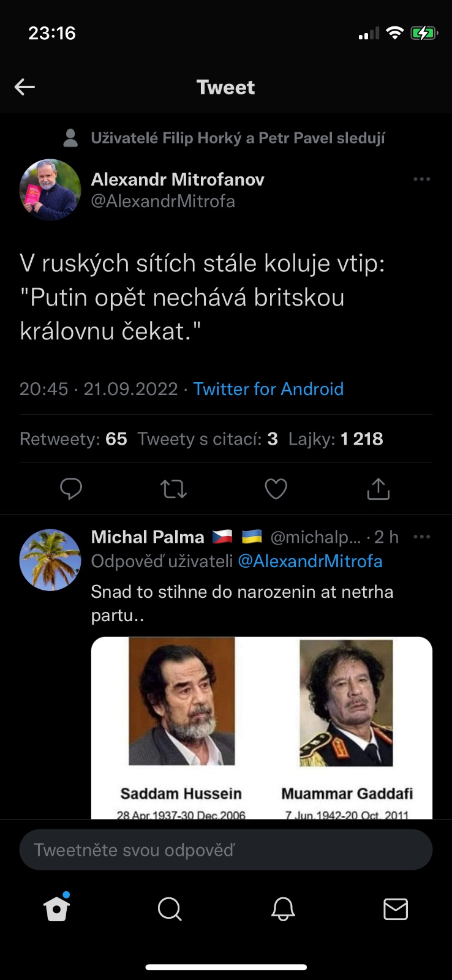Open Tweety s citací list

pyautogui.click(x=208, y=439)
